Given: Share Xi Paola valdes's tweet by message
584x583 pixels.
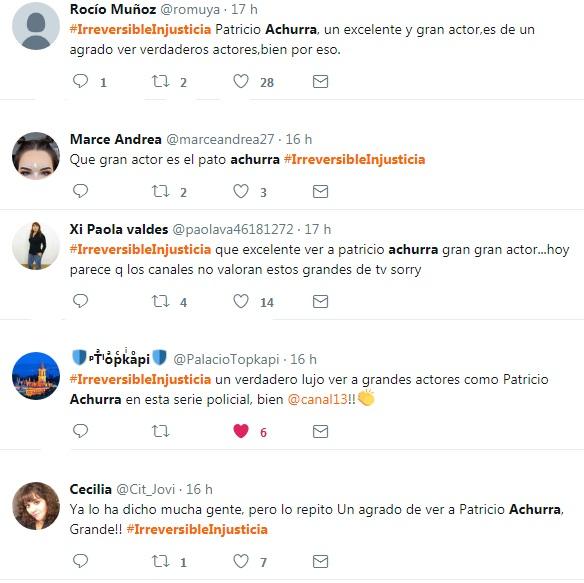Looking at the screenshot, I should point(320,301).
